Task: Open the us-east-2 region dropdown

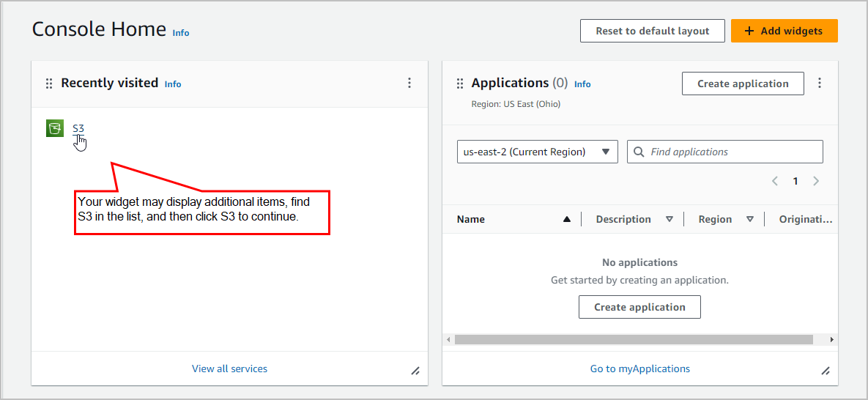Action: [x=537, y=152]
